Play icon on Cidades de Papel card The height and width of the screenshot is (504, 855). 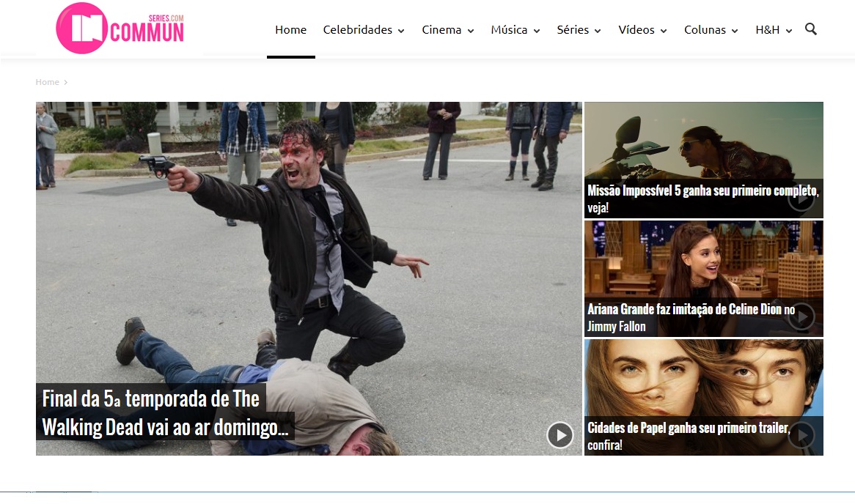801,435
